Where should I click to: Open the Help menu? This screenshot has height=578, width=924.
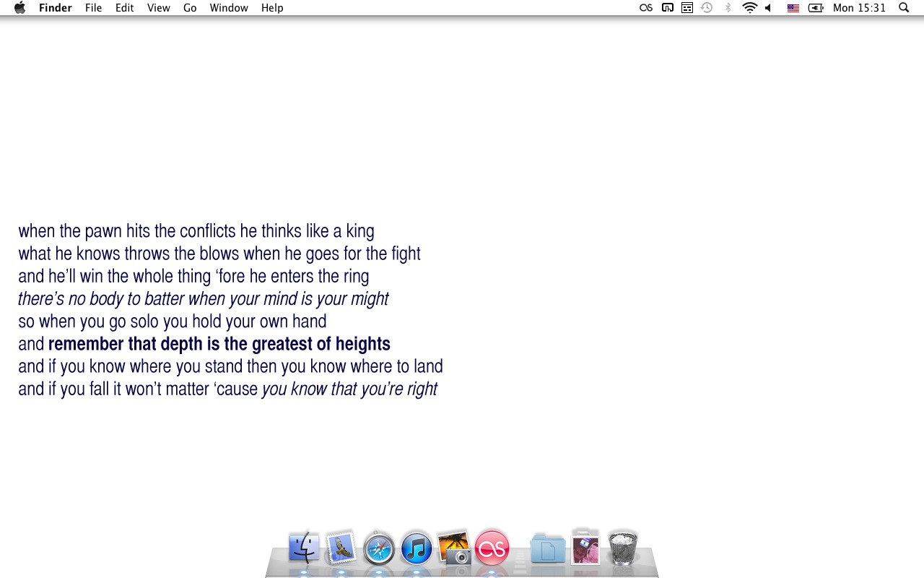272,8
